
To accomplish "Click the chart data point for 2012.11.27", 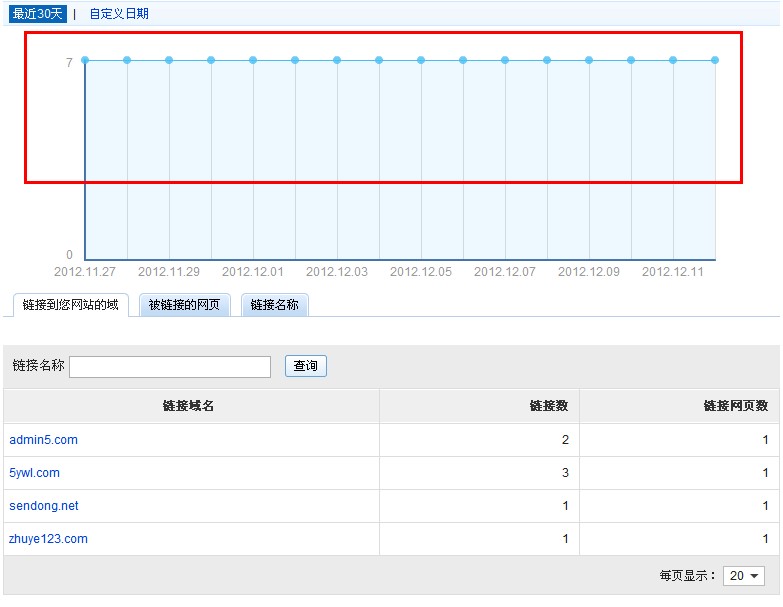I will pos(85,60).
